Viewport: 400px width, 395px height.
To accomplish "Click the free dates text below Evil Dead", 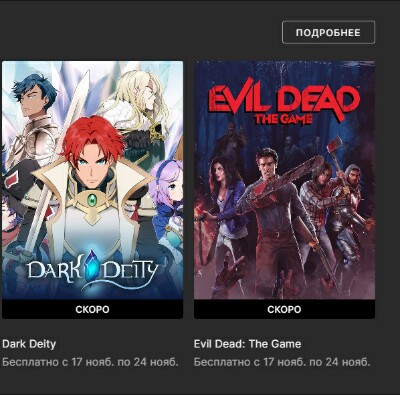I will coord(282,362).
